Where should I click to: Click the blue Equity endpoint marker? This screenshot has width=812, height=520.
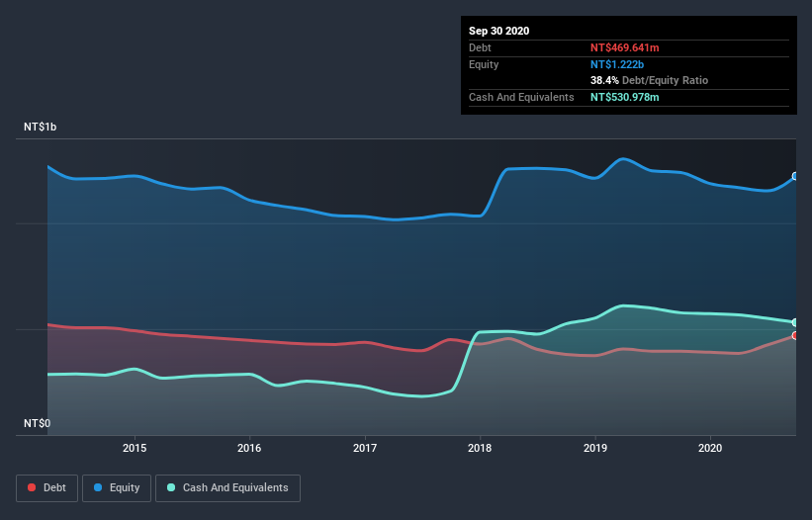[795, 176]
